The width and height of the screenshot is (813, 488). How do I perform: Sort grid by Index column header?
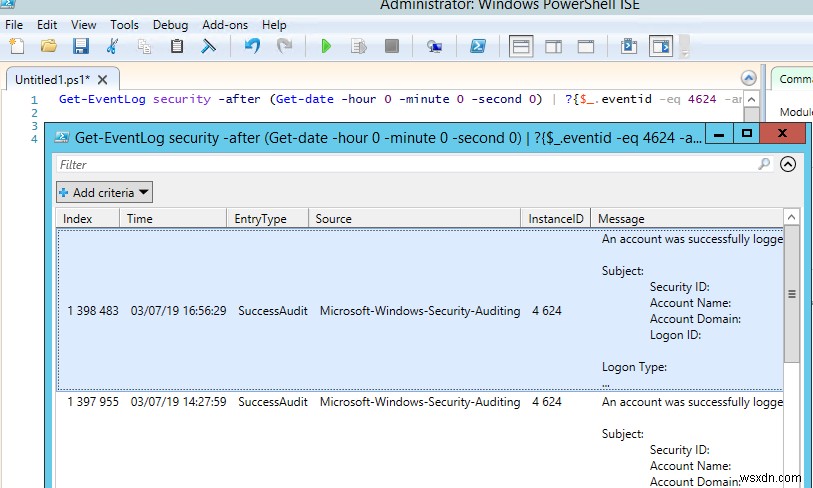(x=88, y=218)
